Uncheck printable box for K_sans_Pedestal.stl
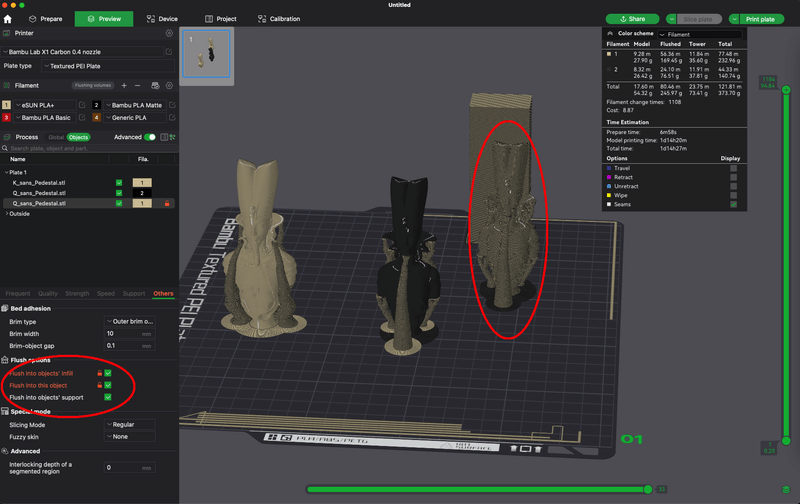The width and height of the screenshot is (800, 504). (119, 183)
